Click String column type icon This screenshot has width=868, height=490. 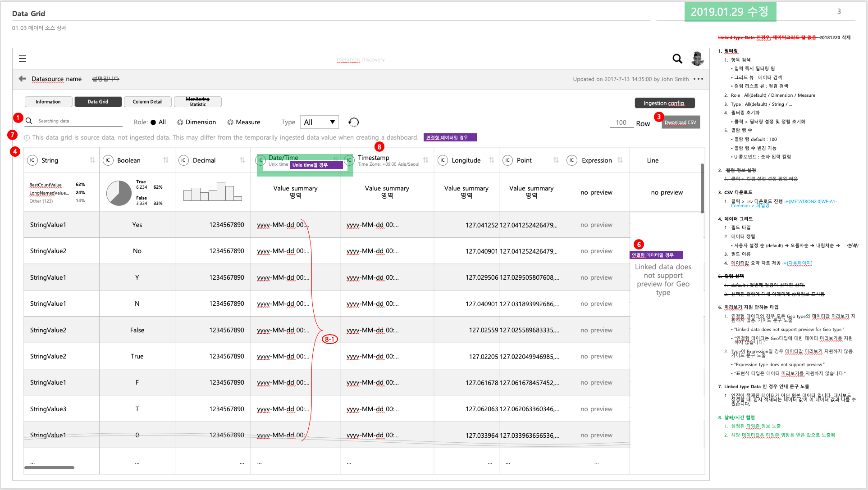(32, 160)
